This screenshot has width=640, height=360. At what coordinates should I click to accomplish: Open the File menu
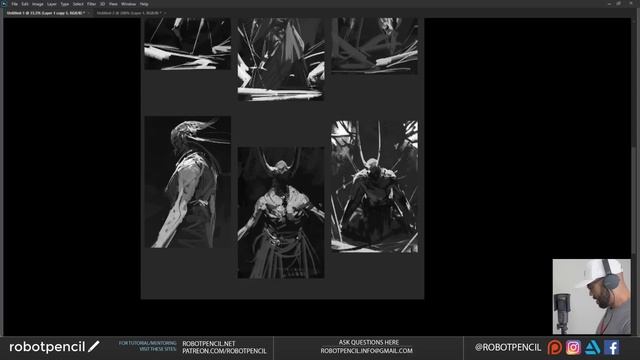pos(14,4)
